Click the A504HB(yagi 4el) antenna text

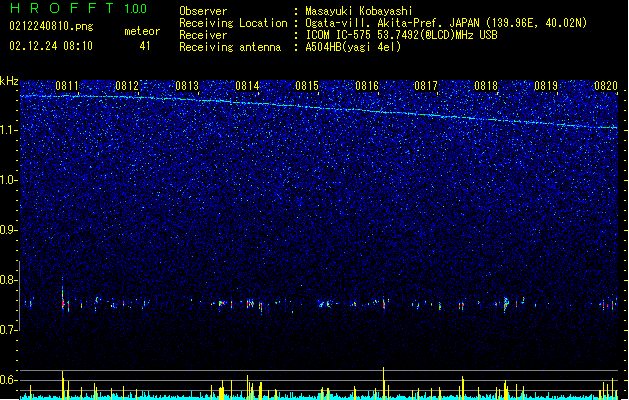[x=353, y=47]
